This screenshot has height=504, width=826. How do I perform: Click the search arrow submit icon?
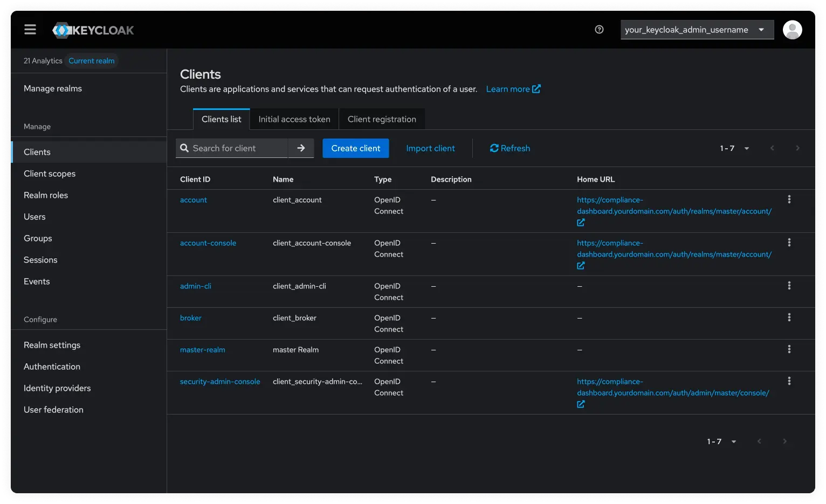(301, 148)
